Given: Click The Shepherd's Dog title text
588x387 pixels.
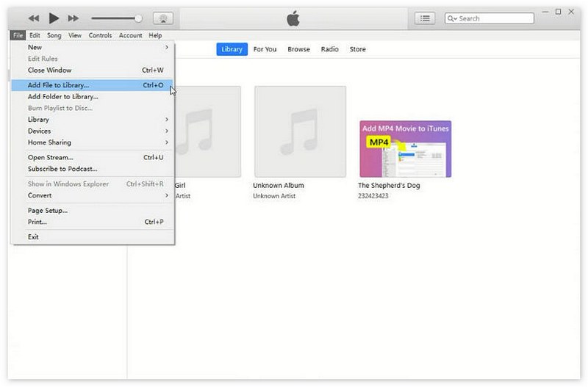Looking at the screenshot, I should click(389, 186).
